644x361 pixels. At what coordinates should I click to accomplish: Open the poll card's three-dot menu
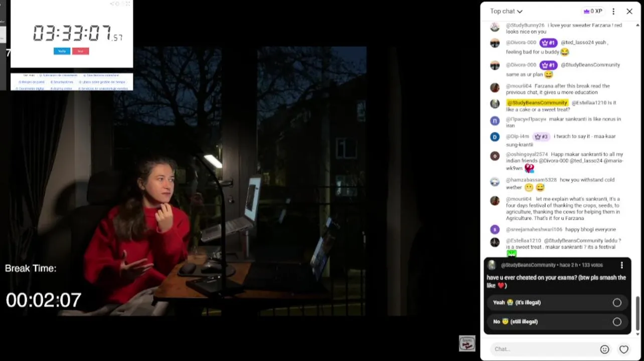click(621, 265)
